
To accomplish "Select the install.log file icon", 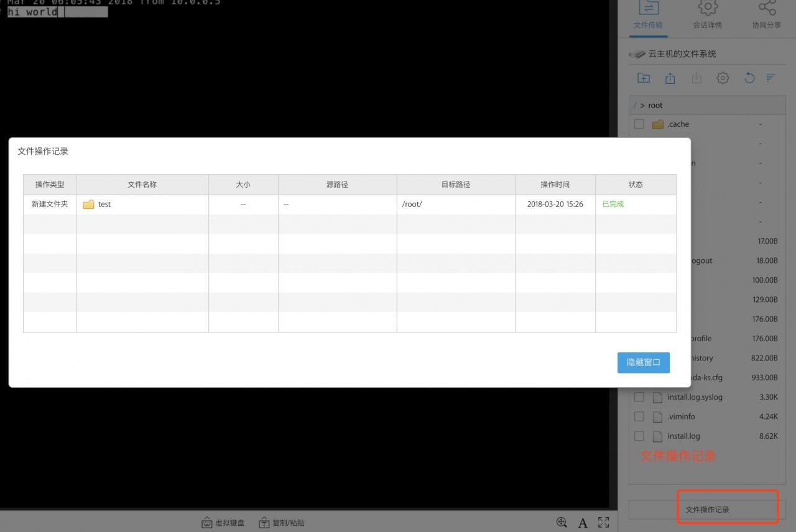I will [x=657, y=436].
